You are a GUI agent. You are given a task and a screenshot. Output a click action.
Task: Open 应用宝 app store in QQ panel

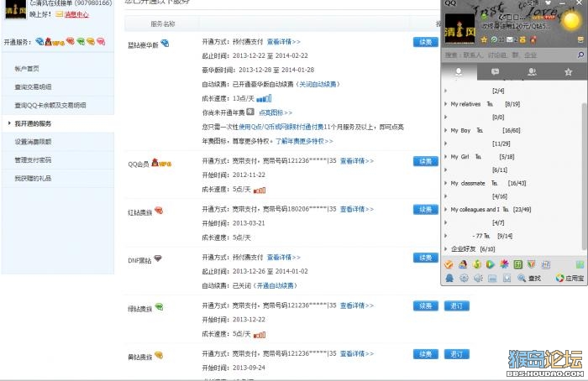(570, 278)
